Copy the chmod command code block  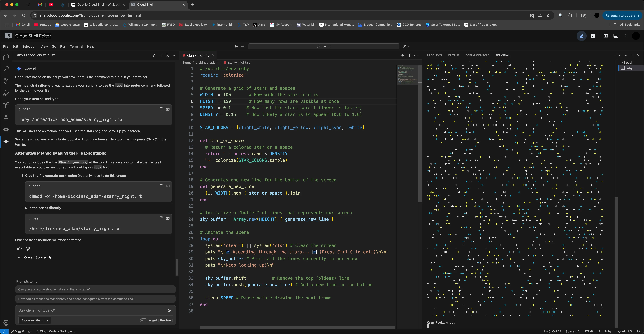(x=162, y=186)
